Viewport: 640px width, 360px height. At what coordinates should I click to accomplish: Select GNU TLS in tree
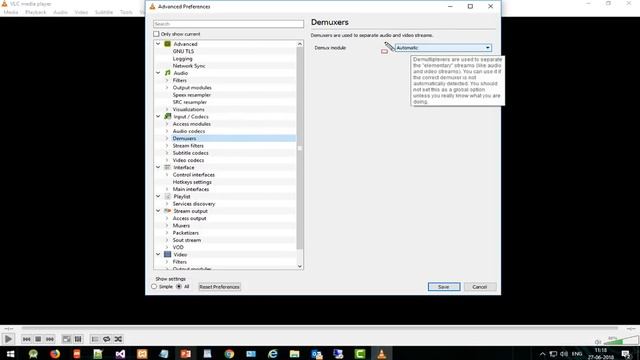pos(183,51)
